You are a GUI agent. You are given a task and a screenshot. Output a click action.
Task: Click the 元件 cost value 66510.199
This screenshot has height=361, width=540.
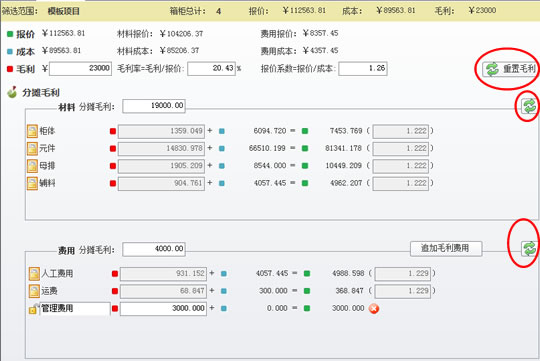click(x=267, y=148)
